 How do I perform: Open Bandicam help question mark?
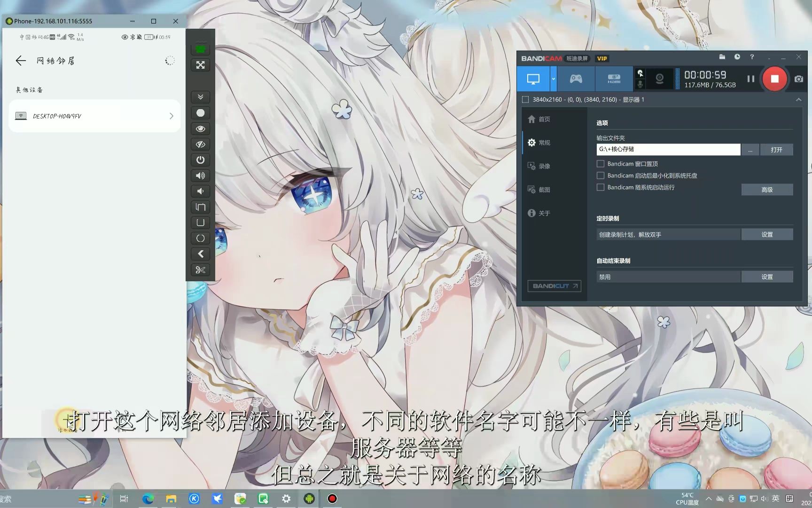[x=752, y=57]
